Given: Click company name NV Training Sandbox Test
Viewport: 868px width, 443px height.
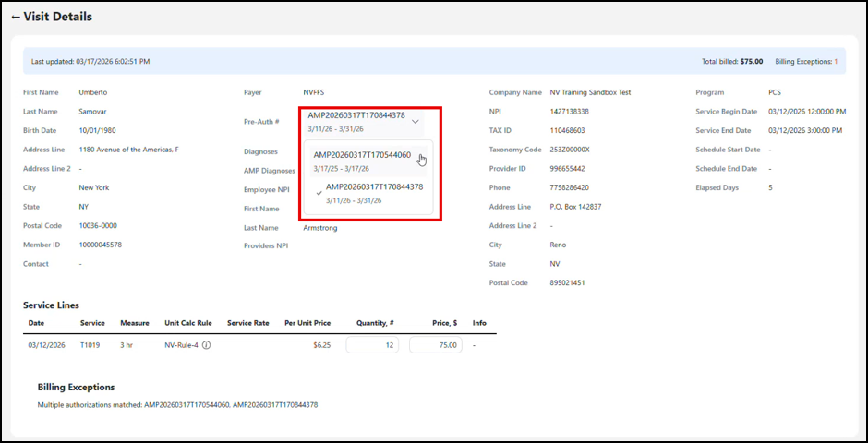Looking at the screenshot, I should pos(591,92).
